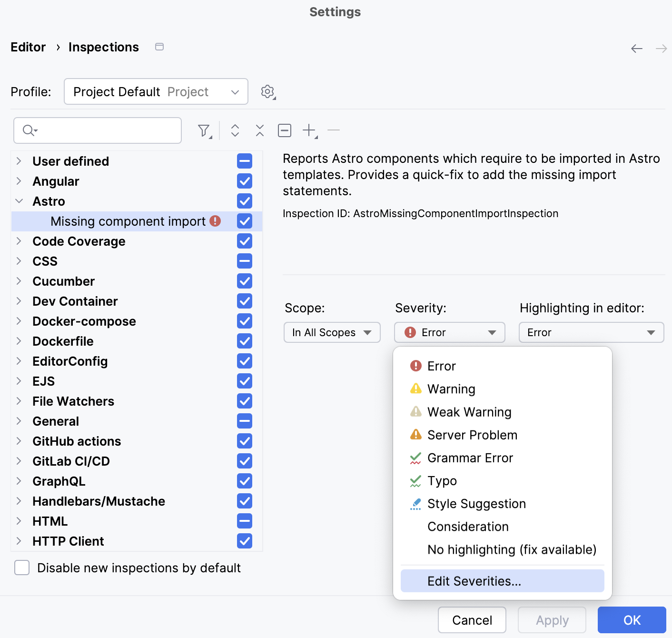Uncheck the Missing component import checkbox
The image size is (672, 638).
(245, 221)
